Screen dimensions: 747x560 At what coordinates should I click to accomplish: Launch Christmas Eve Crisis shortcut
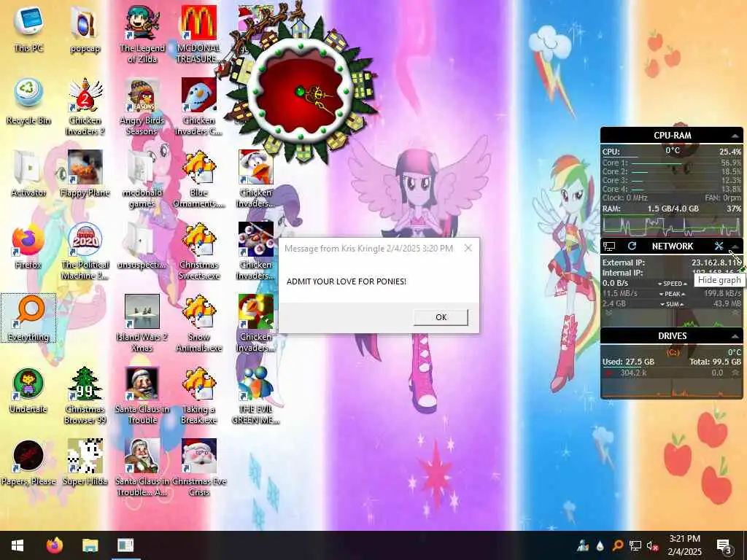pos(198,467)
